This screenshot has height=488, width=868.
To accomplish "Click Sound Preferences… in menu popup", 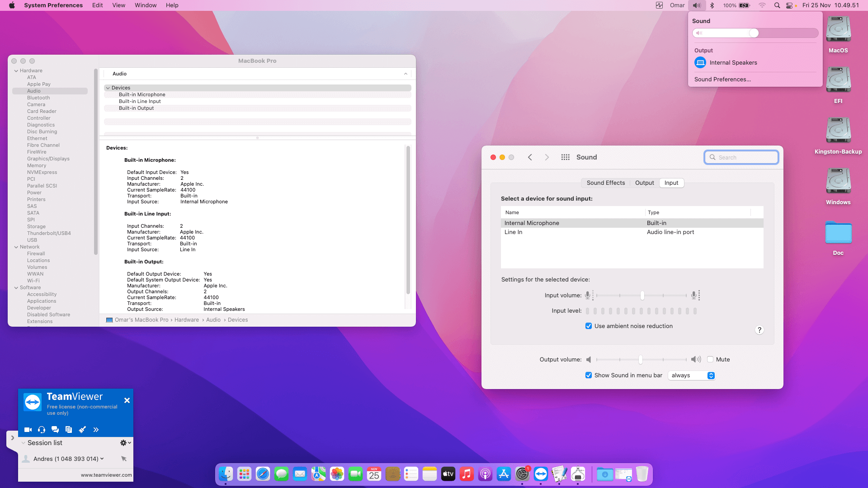I will (x=722, y=80).
